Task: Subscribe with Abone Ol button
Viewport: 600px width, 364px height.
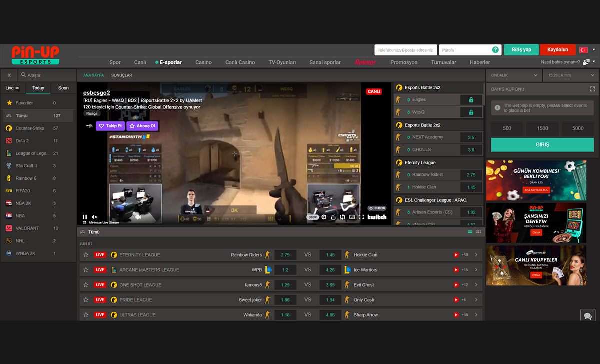Action: pyautogui.click(x=142, y=126)
